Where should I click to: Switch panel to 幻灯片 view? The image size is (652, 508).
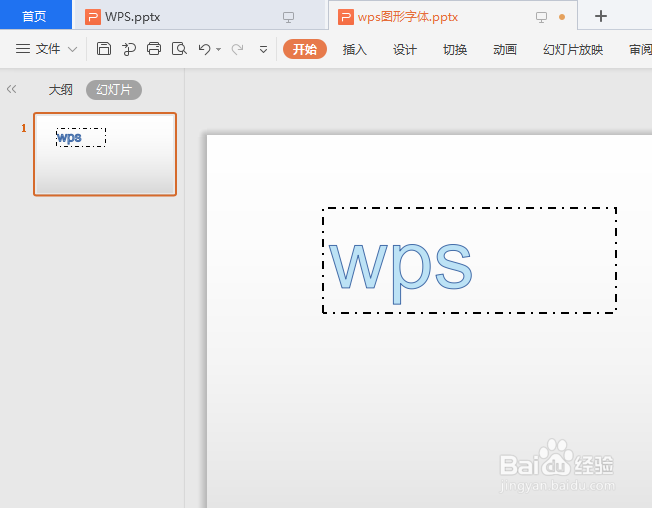[x=114, y=90]
